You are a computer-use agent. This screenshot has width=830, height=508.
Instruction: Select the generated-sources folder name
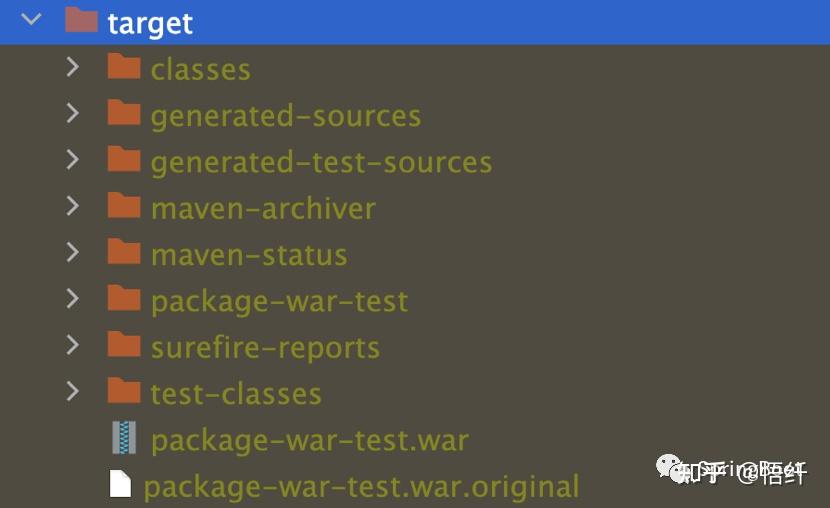285,116
